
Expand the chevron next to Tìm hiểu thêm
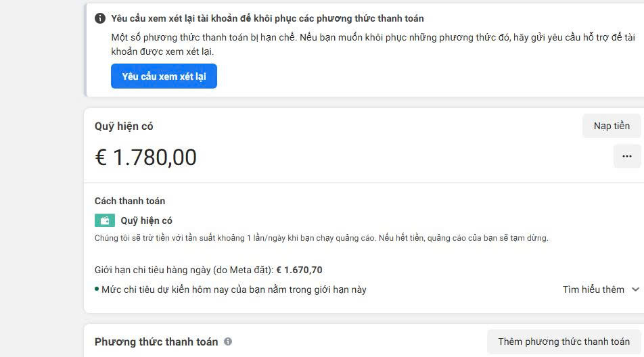point(635,289)
